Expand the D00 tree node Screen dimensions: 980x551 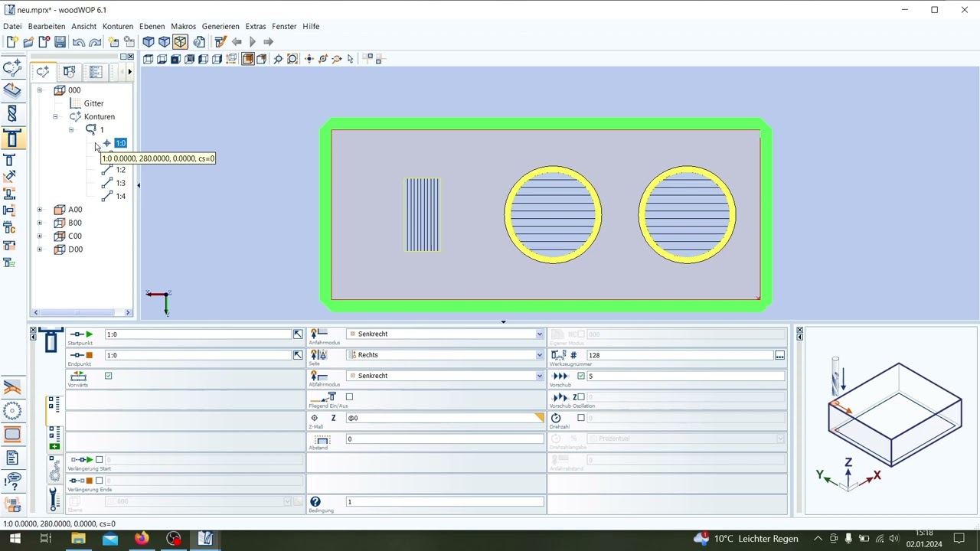tap(40, 249)
